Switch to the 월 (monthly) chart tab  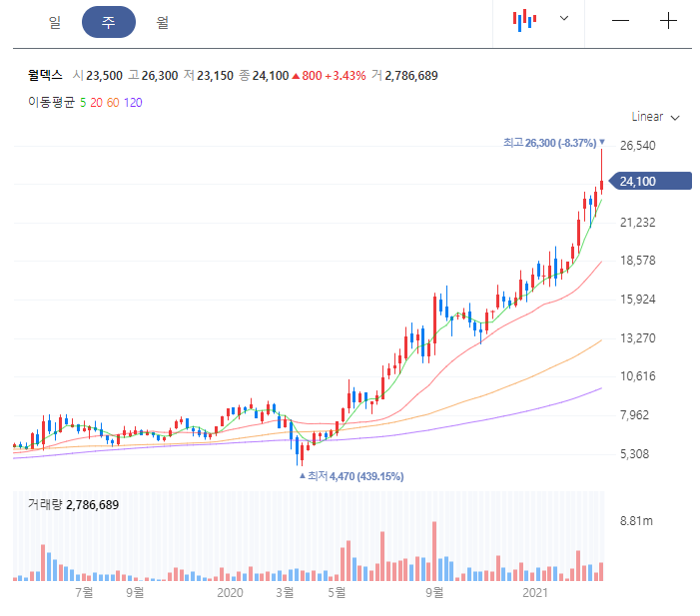coord(163,22)
